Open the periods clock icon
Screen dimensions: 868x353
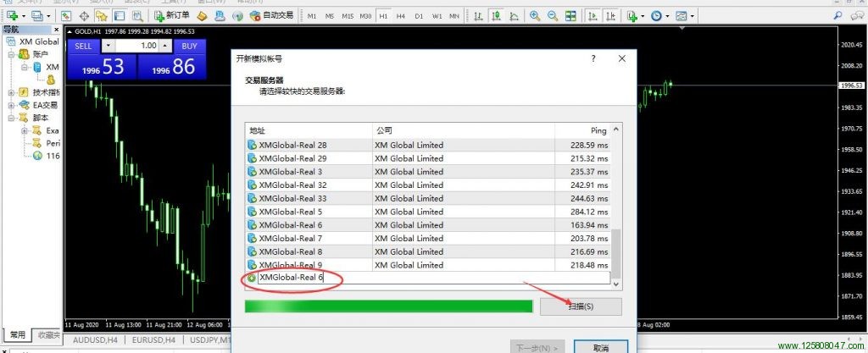pos(657,16)
